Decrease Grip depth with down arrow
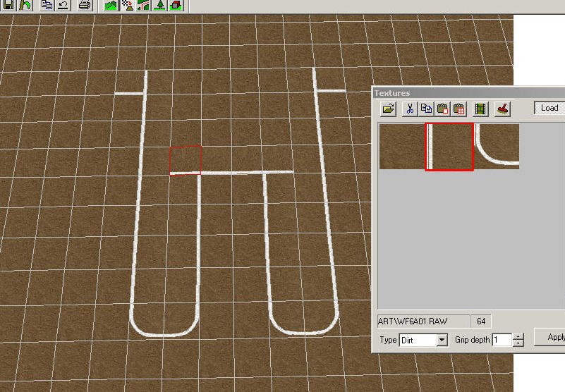The height and width of the screenshot is (392, 565). [518, 343]
